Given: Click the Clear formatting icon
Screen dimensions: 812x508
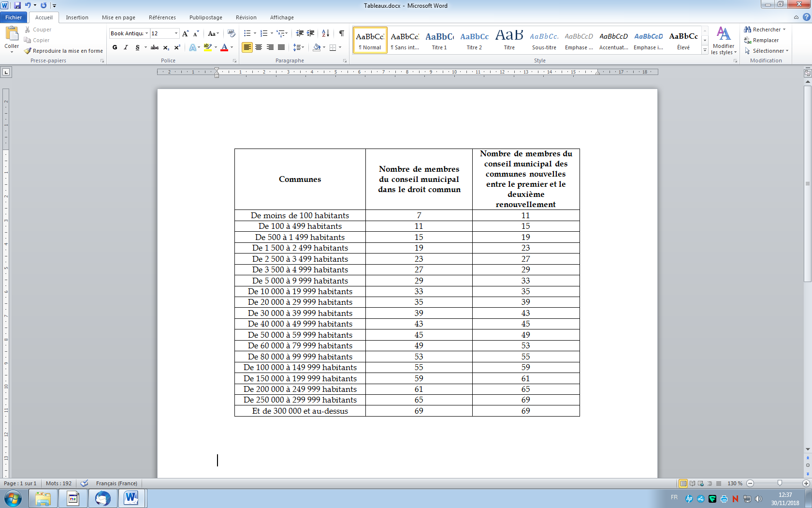Looking at the screenshot, I should [231, 33].
